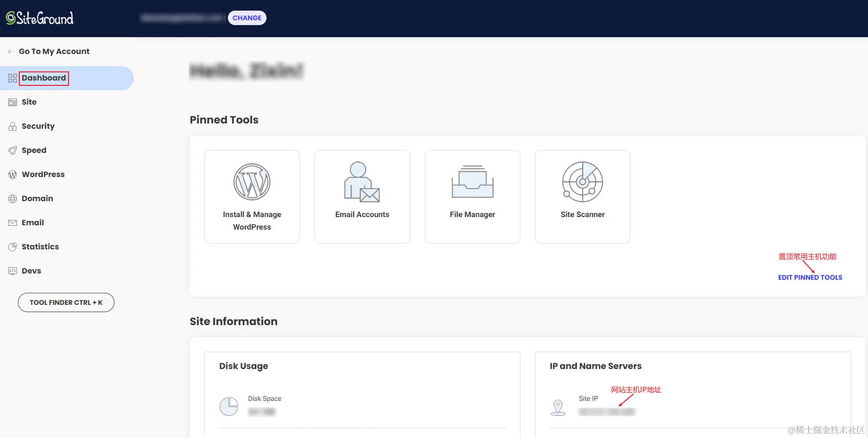
Task: Click the back arrow beside Go To My Account
Action: [x=10, y=51]
